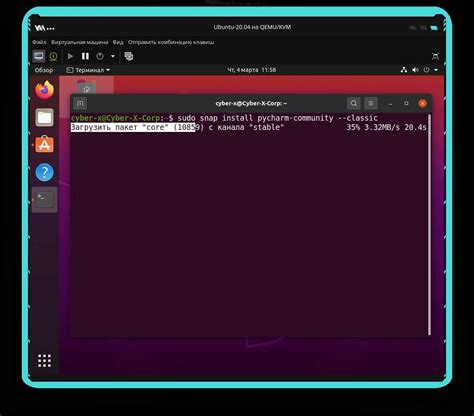474x416 pixels.
Task: Maximize the terminal window
Action: click(x=406, y=104)
